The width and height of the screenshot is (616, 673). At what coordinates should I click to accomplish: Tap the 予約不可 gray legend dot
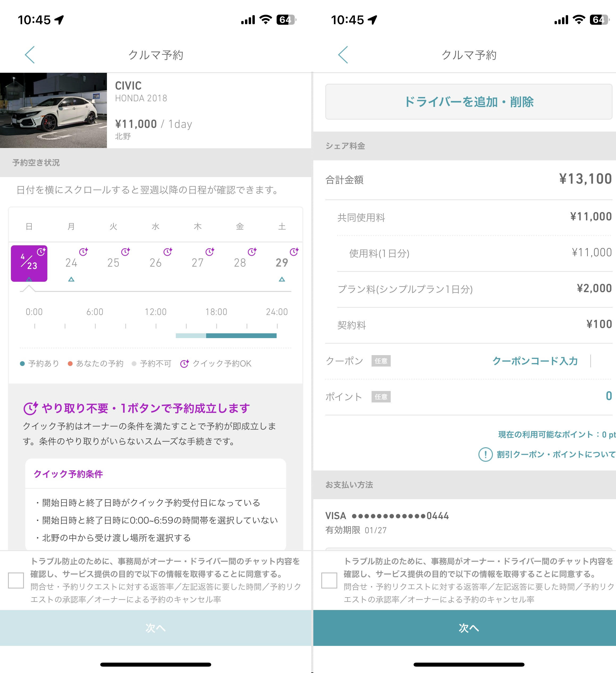(x=134, y=364)
